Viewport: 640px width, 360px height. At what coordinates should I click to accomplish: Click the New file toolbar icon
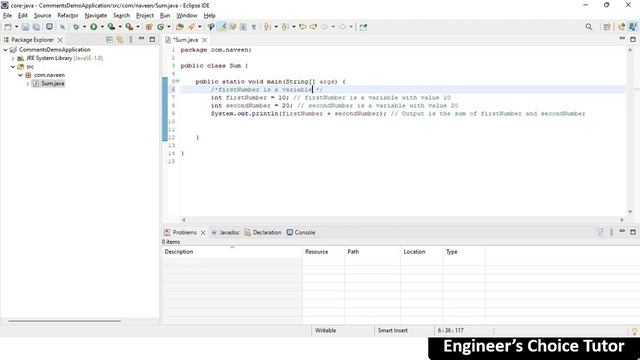(x=8, y=27)
